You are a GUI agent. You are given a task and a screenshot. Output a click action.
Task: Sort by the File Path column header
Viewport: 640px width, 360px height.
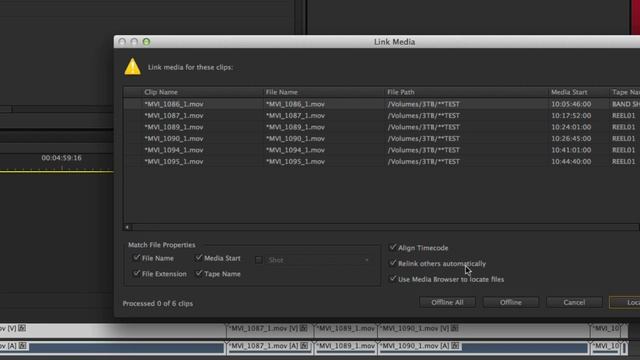(401, 92)
